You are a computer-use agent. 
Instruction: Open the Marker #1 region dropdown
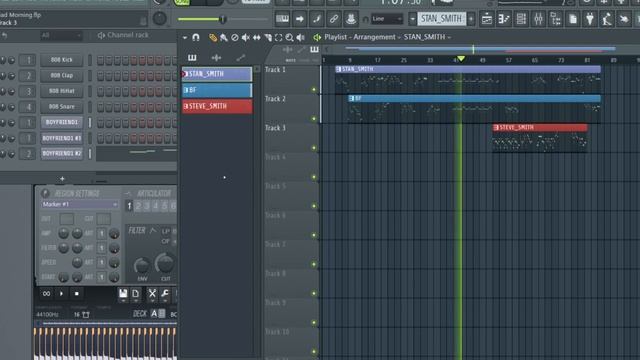80,204
